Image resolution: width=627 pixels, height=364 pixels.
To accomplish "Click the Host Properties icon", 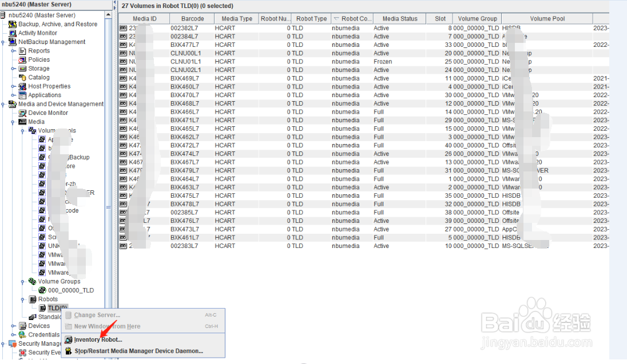I will 22,86.
